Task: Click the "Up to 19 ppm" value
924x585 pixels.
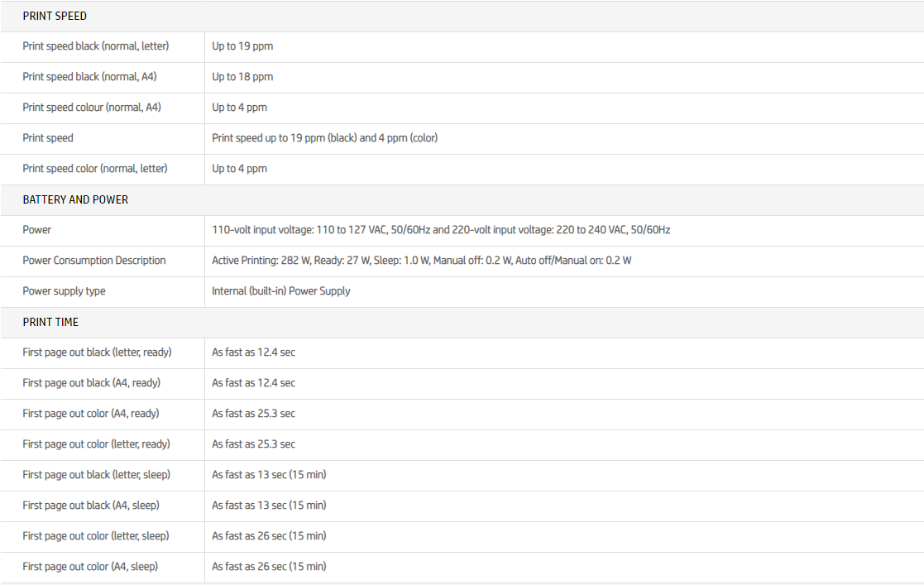Action: (x=242, y=46)
